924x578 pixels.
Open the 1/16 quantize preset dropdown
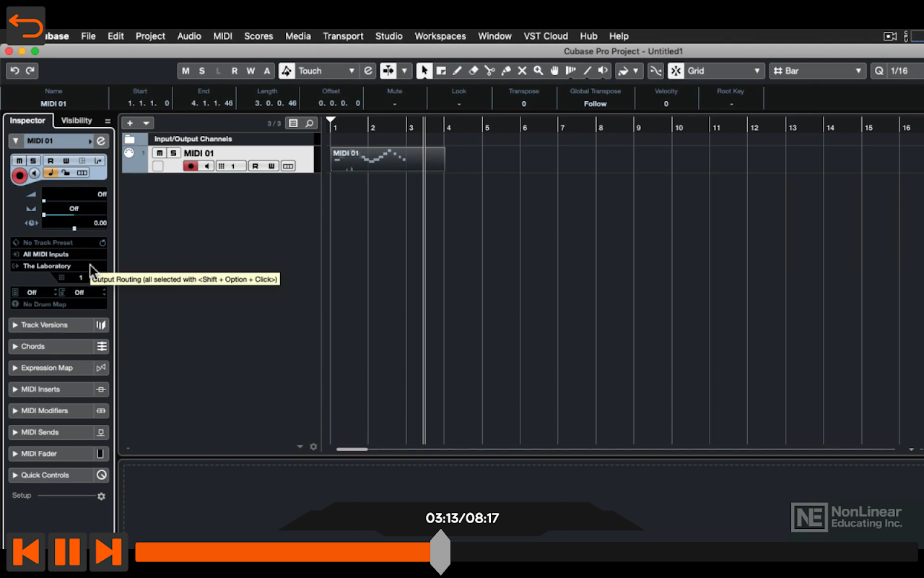click(905, 71)
